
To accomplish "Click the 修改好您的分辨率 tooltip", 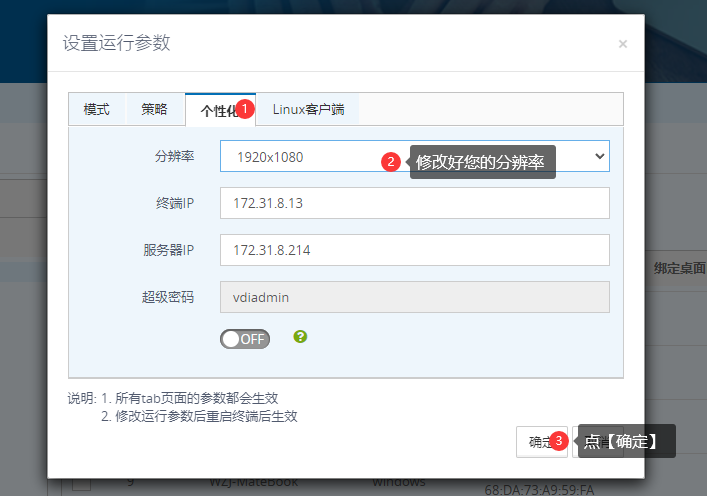I will [482, 162].
